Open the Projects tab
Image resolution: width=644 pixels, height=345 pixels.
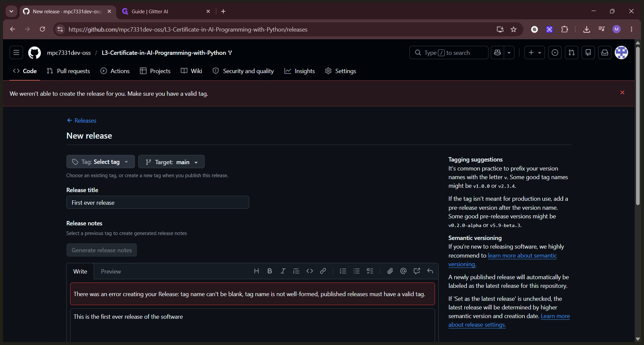tap(155, 71)
